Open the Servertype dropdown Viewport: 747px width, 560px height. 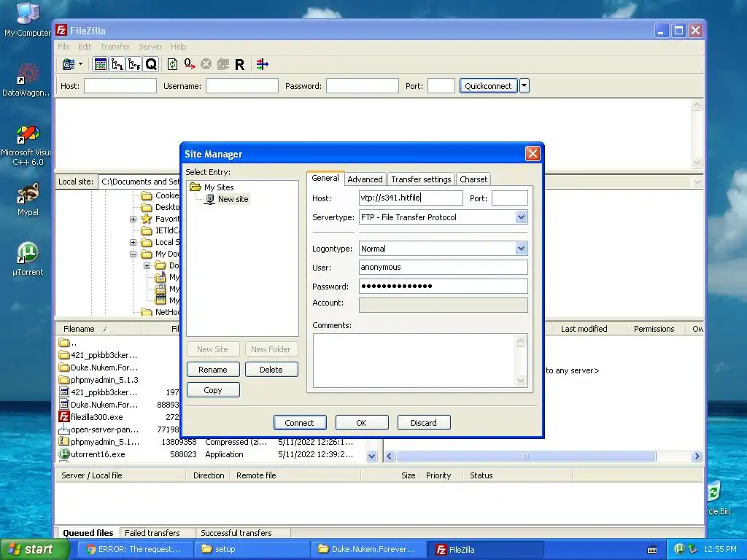521,217
